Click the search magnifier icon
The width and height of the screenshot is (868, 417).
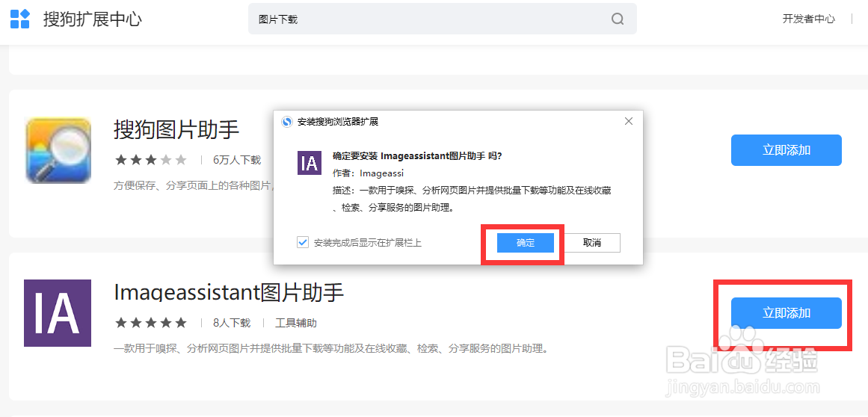[x=618, y=19]
